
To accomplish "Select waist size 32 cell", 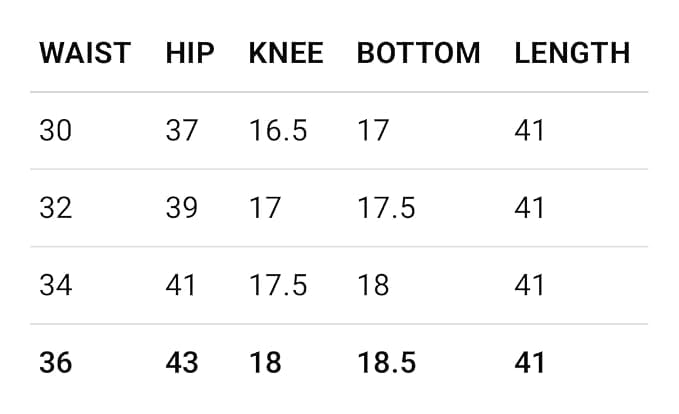I will tap(55, 207).
